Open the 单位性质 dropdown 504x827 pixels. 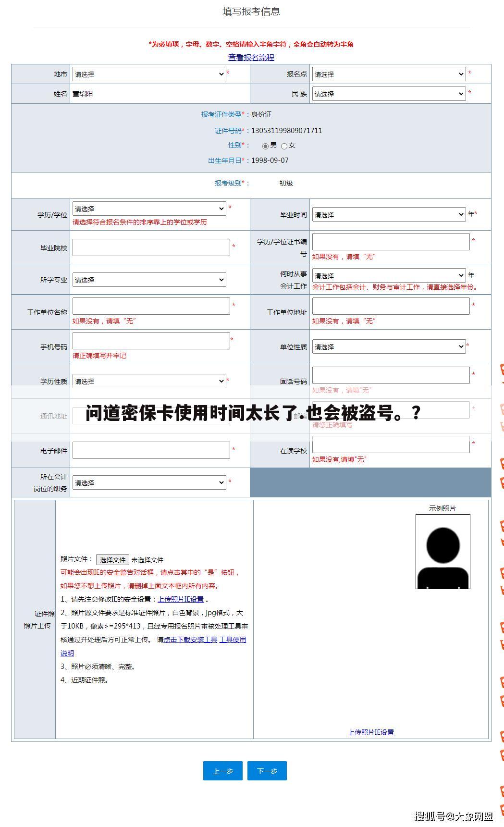[389, 346]
